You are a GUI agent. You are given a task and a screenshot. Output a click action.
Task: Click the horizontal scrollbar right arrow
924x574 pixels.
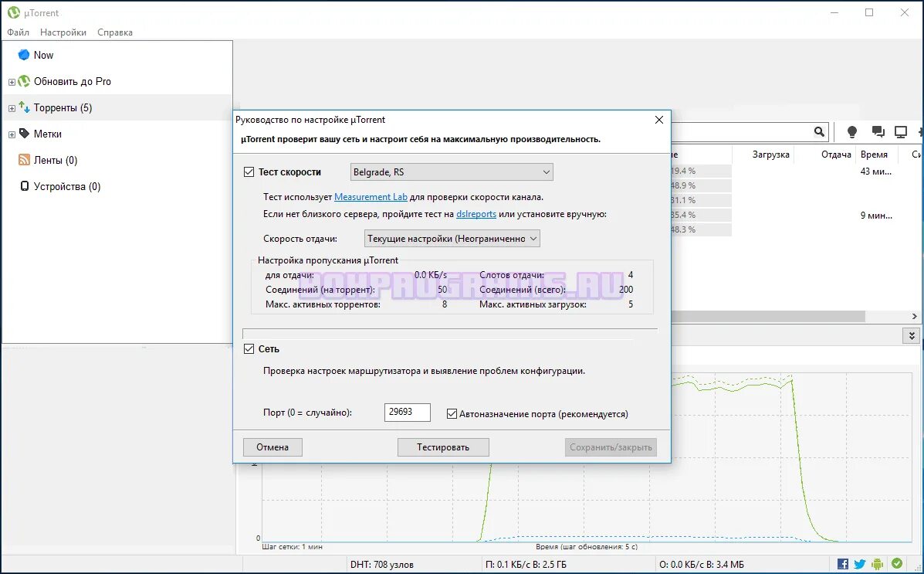(916, 317)
